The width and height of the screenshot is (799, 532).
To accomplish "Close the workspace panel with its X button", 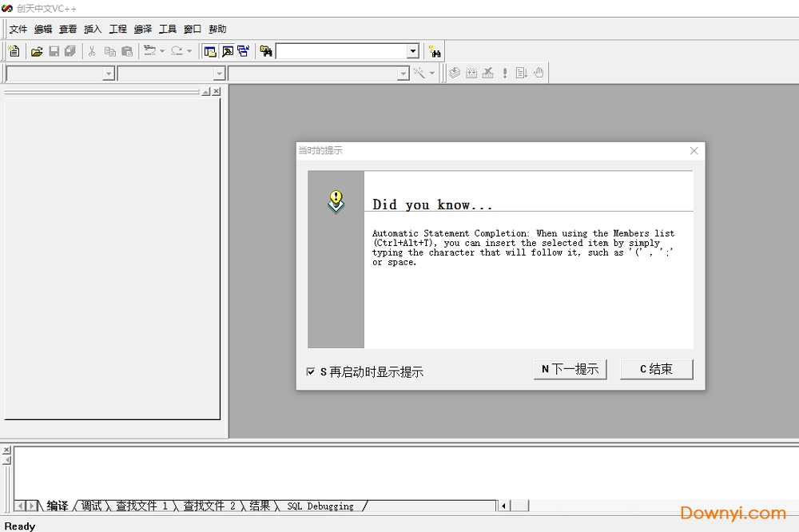I will (x=217, y=92).
